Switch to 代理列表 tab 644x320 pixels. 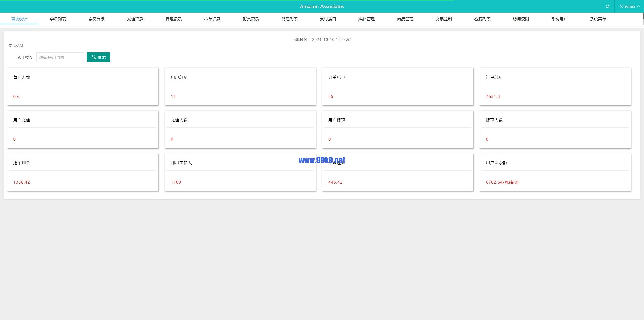coord(290,19)
